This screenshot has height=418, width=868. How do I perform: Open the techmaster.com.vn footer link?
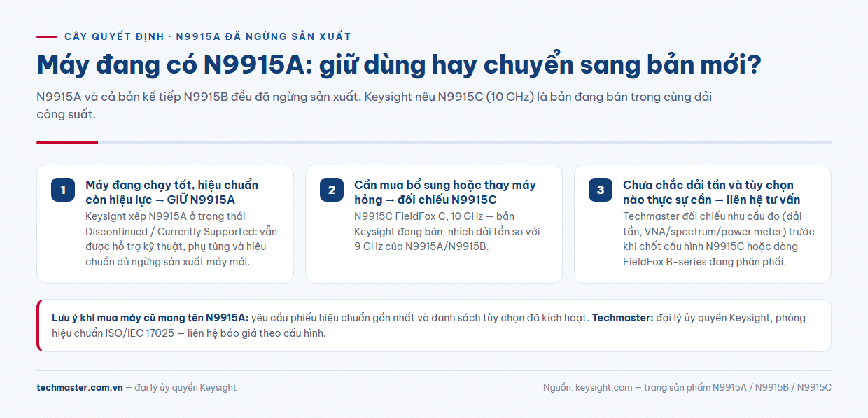(x=80, y=387)
